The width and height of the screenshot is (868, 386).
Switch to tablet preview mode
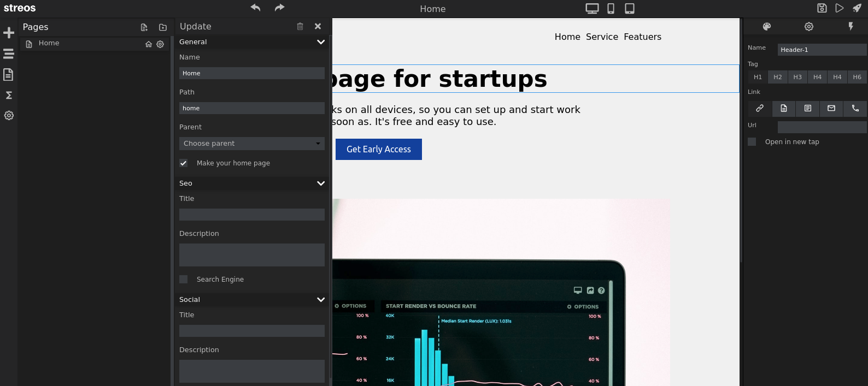(x=630, y=8)
